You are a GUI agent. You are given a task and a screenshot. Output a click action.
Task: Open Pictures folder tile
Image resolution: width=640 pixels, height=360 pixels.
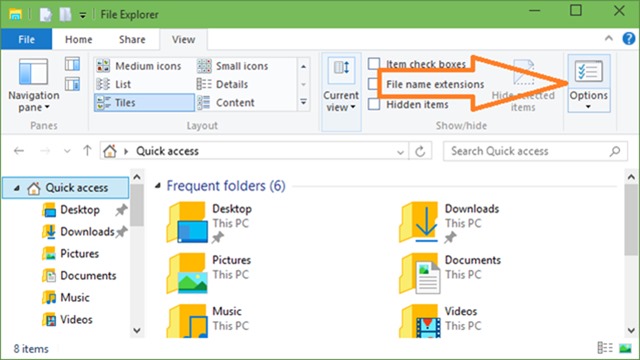pyautogui.click(x=209, y=274)
